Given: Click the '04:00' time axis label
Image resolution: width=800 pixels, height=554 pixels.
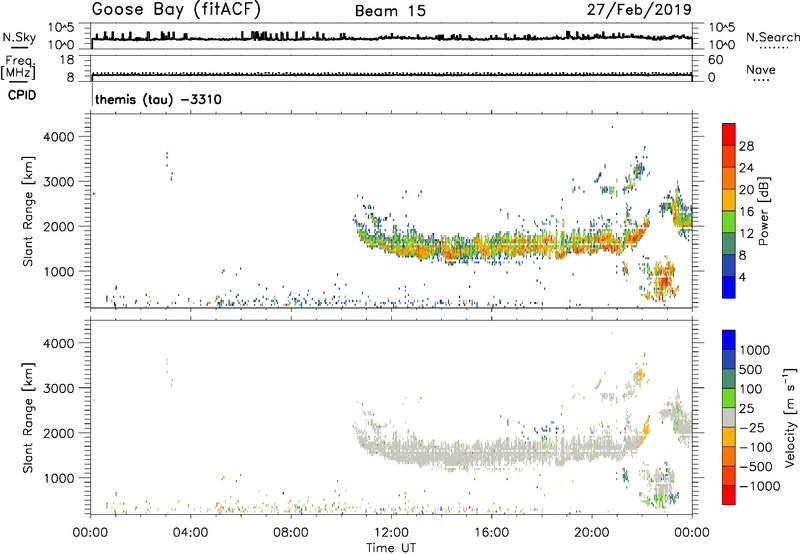Looking at the screenshot, I should (x=190, y=533).
